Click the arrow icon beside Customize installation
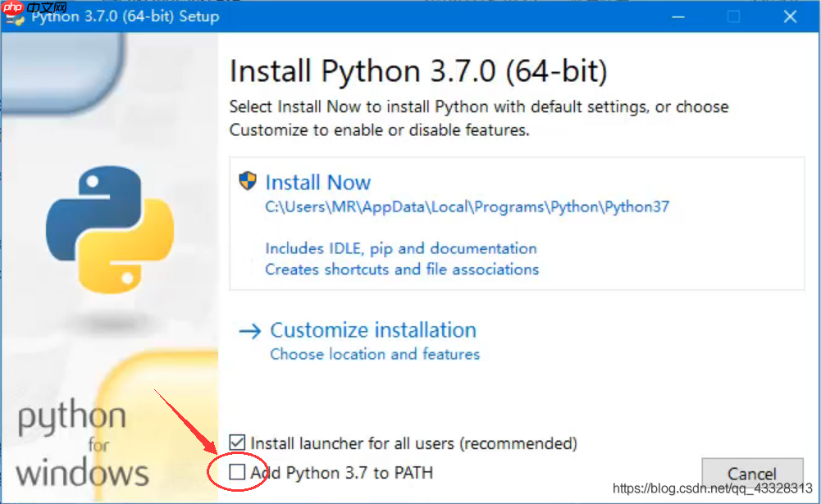Image resolution: width=821 pixels, height=504 pixels. 249,330
